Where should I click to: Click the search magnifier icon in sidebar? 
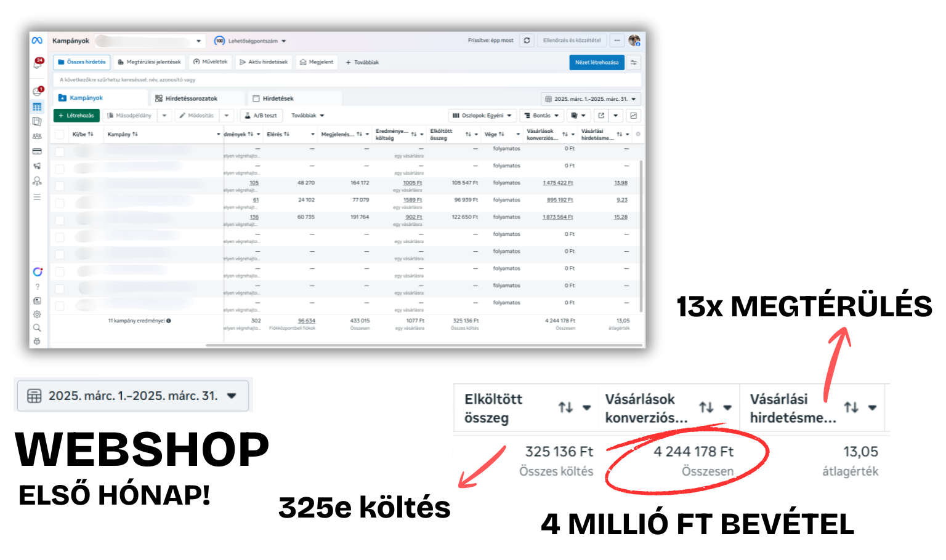pos(37,328)
